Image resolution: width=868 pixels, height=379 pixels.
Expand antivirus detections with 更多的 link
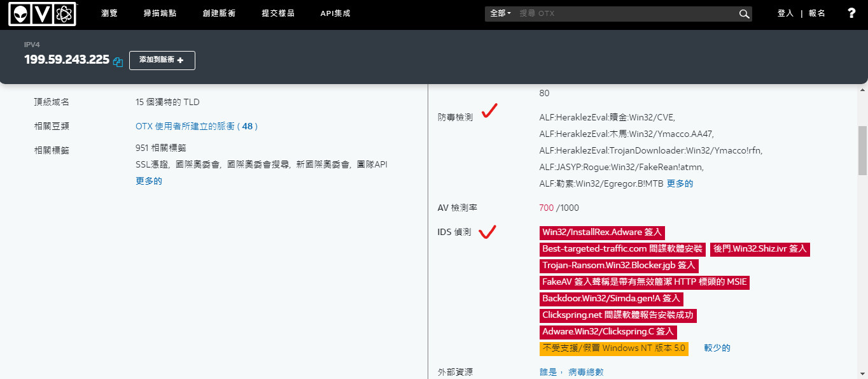[x=680, y=183]
